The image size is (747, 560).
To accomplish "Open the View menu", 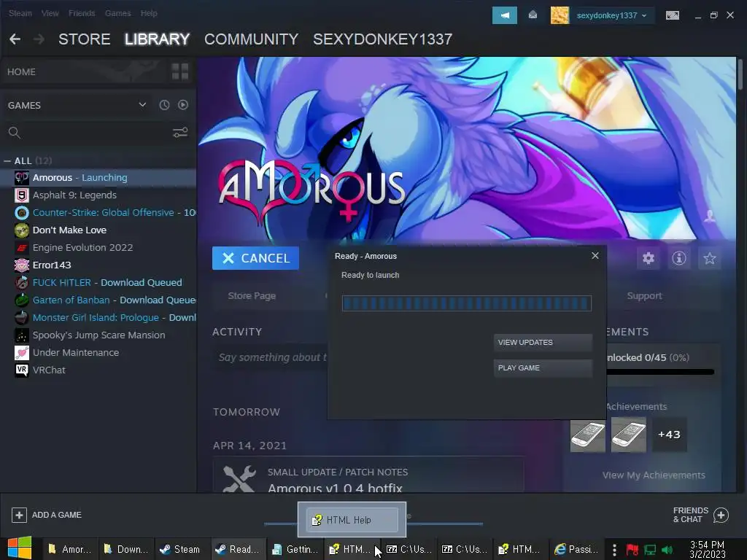I will pos(50,13).
